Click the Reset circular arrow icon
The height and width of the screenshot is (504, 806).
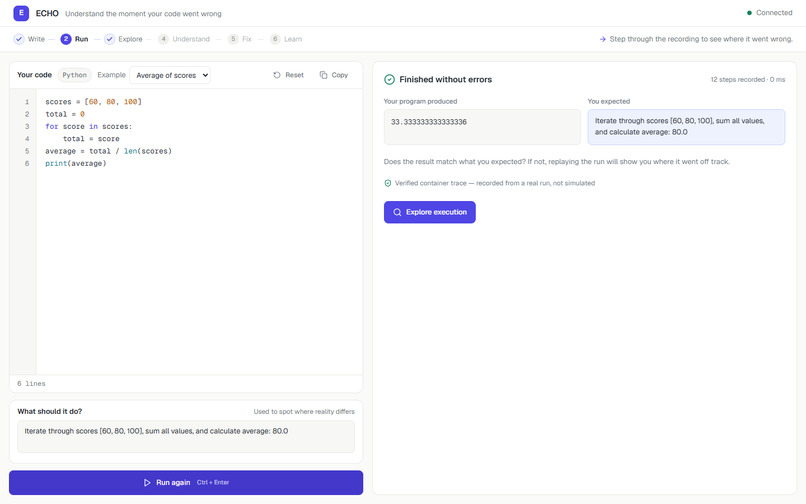(x=277, y=75)
